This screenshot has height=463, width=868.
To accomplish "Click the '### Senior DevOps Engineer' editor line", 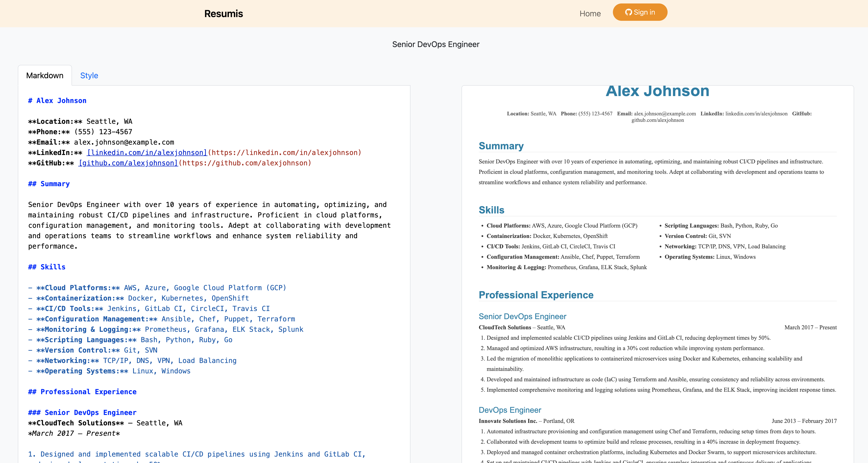I will 82,412.
